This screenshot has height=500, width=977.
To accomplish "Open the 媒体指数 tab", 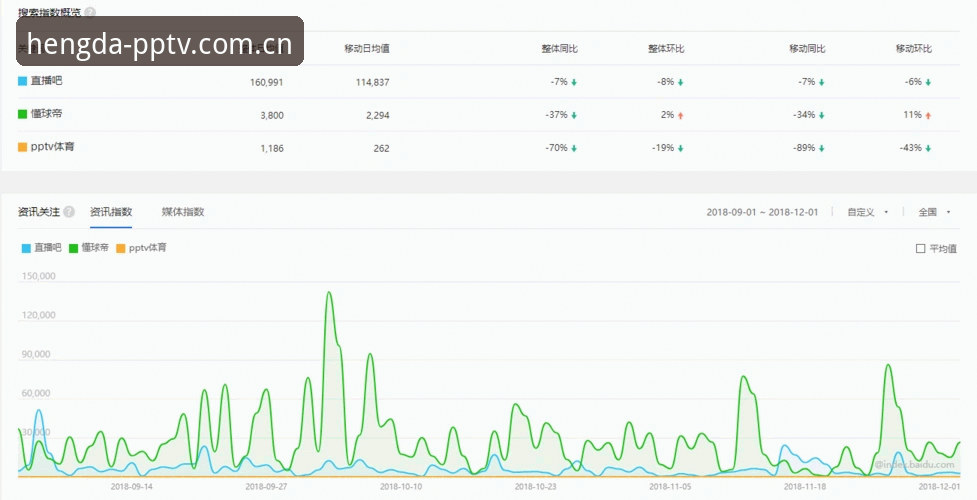I will [183, 212].
